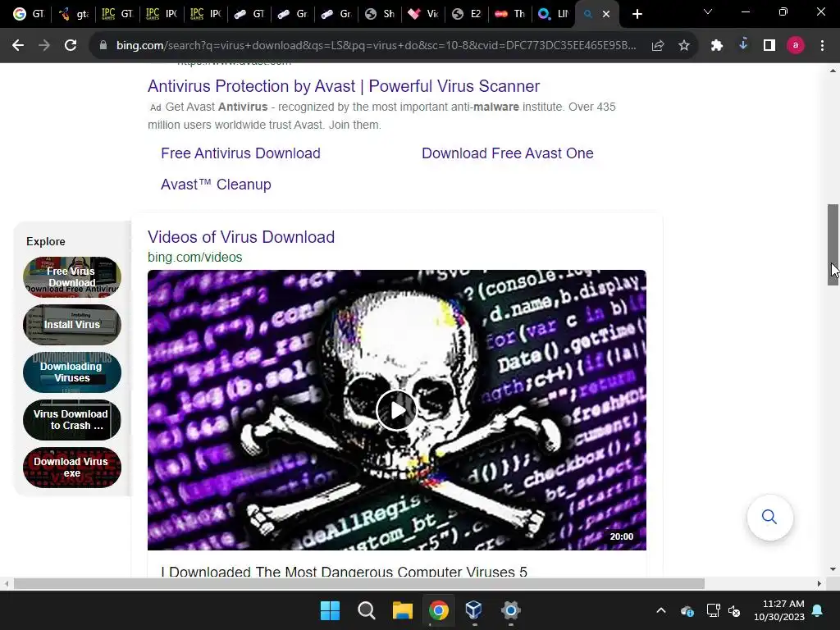The height and width of the screenshot is (630, 840).
Task: Open the blue download extension icon
Action: click(x=743, y=45)
